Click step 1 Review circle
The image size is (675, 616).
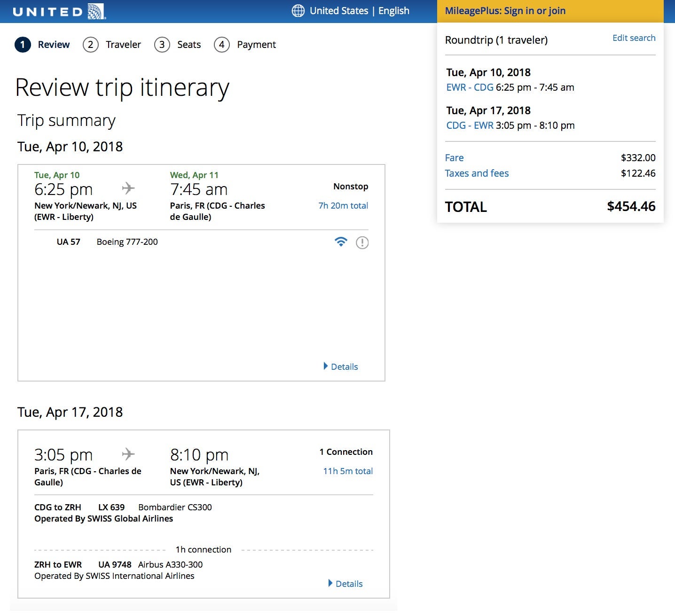point(23,45)
